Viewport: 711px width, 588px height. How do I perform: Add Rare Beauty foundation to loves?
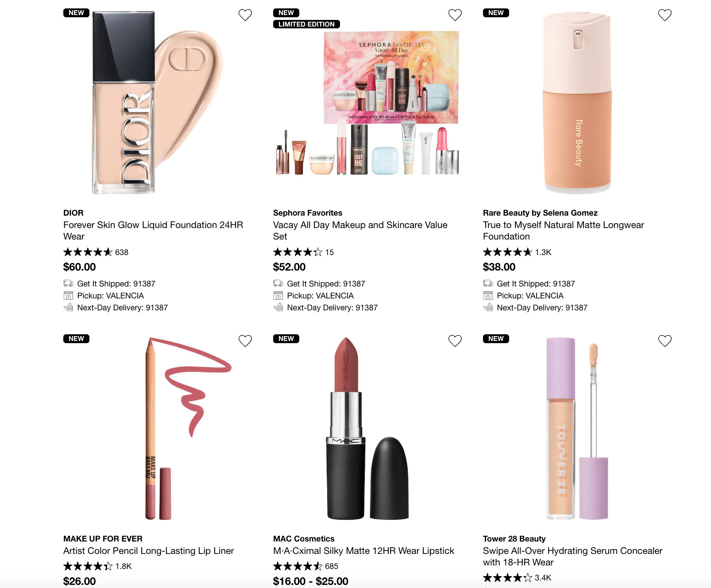click(665, 15)
